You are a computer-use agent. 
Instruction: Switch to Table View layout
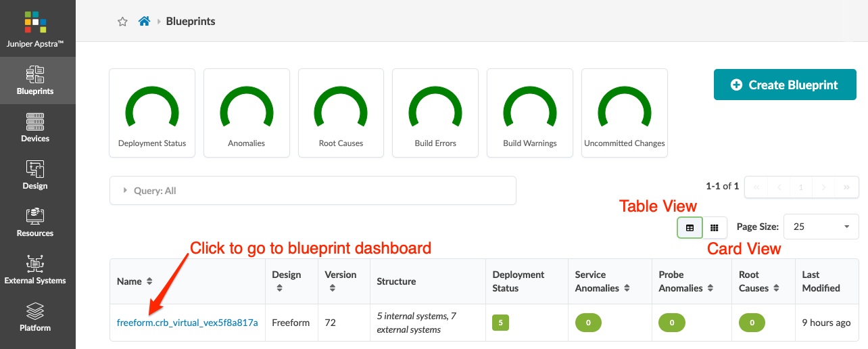coord(690,228)
